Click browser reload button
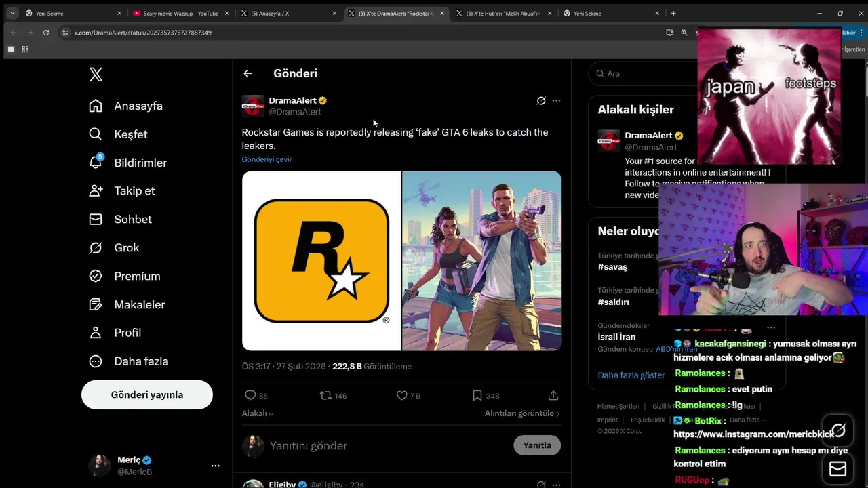The height and width of the screenshot is (488, 868). pos(46,33)
